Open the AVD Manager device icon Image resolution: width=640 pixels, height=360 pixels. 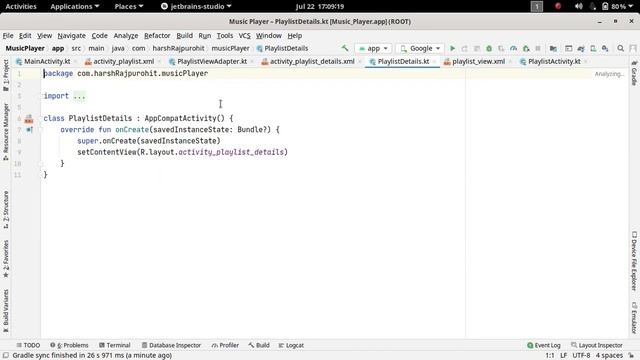click(x=593, y=48)
